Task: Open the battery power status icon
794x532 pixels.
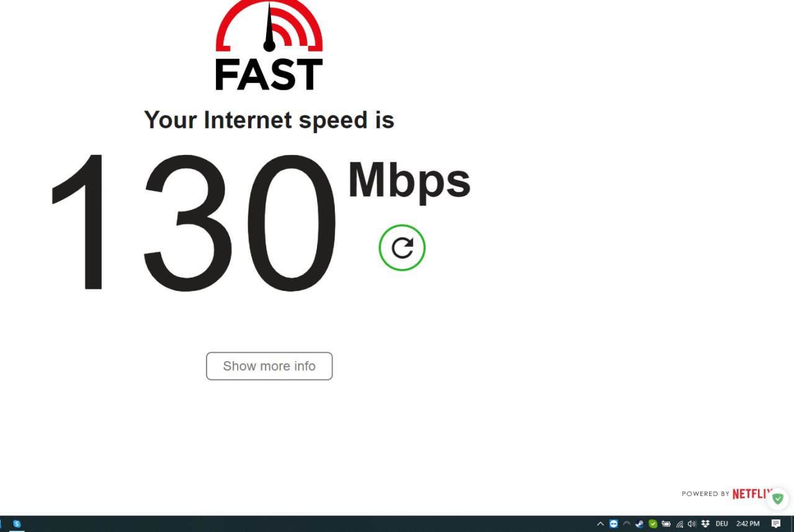Action: point(666,524)
